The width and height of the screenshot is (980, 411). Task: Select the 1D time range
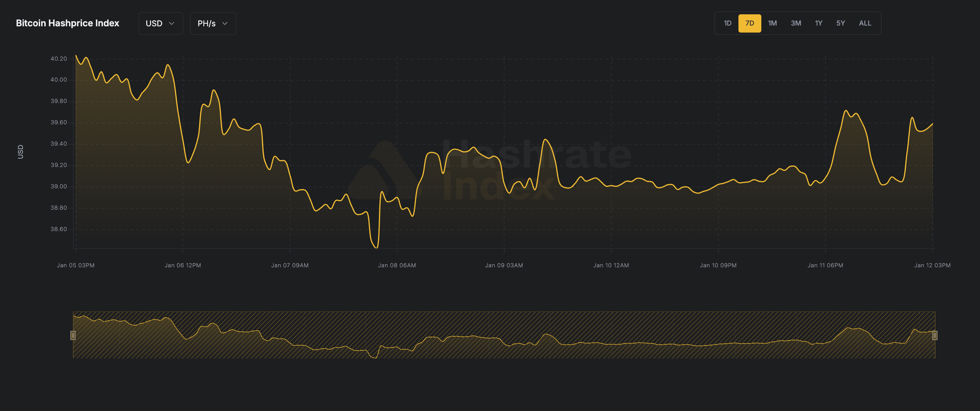click(727, 23)
